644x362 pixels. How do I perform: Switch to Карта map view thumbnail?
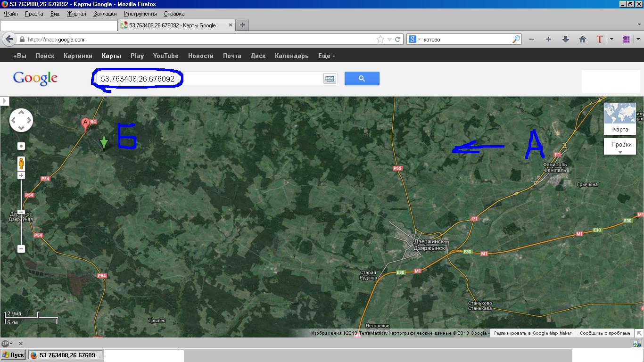[620, 119]
